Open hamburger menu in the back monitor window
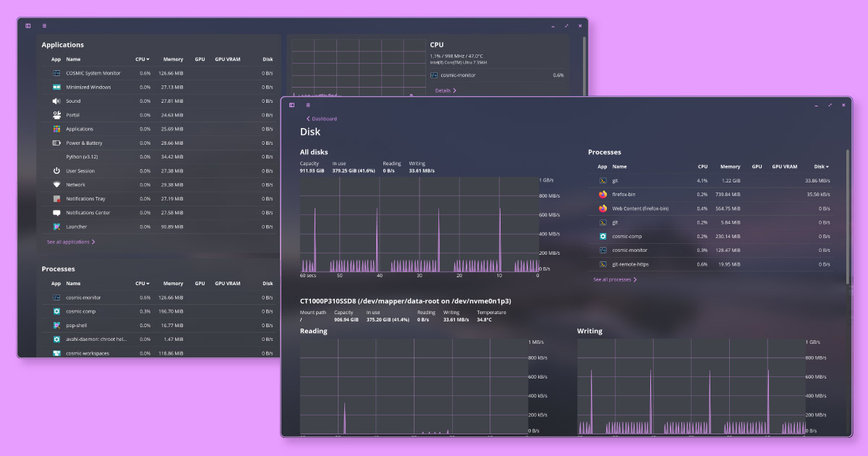The image size is (868, 456). click(44, 25)
